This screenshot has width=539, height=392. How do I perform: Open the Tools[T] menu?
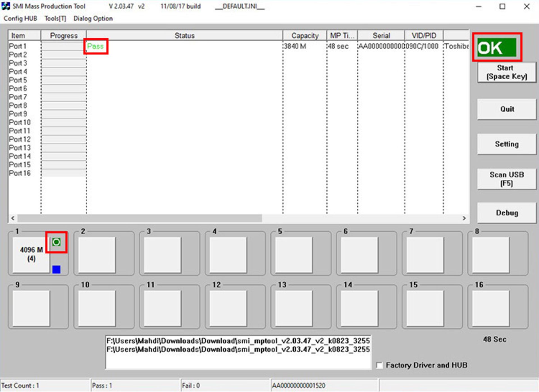click(55, 19)
